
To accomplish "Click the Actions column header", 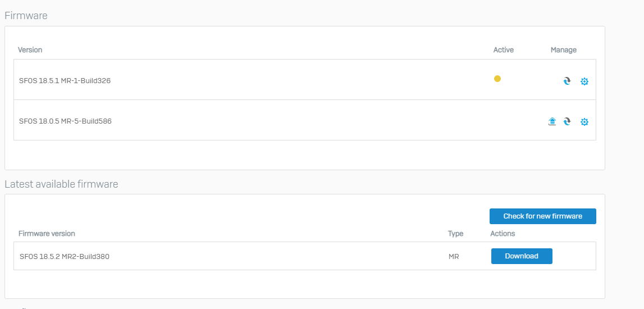I will pyautogui.click(x=503, y=233).
